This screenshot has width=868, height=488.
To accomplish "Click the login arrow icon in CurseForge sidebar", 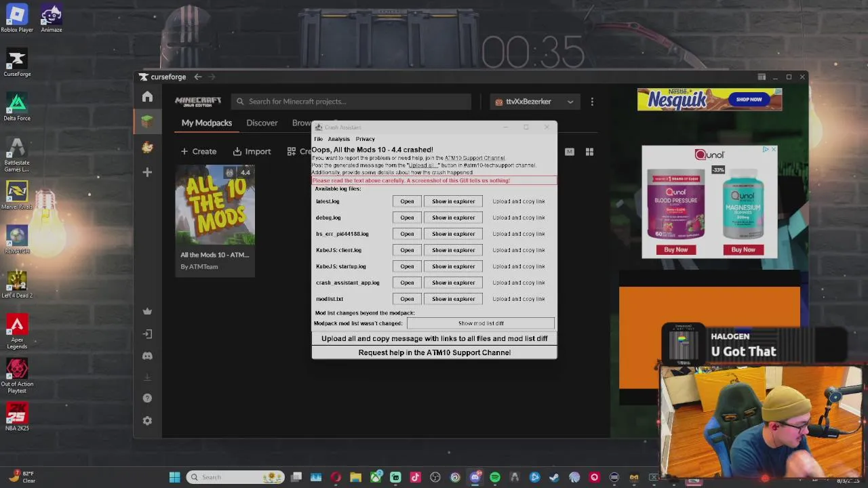I will click(x=147, y=333).
